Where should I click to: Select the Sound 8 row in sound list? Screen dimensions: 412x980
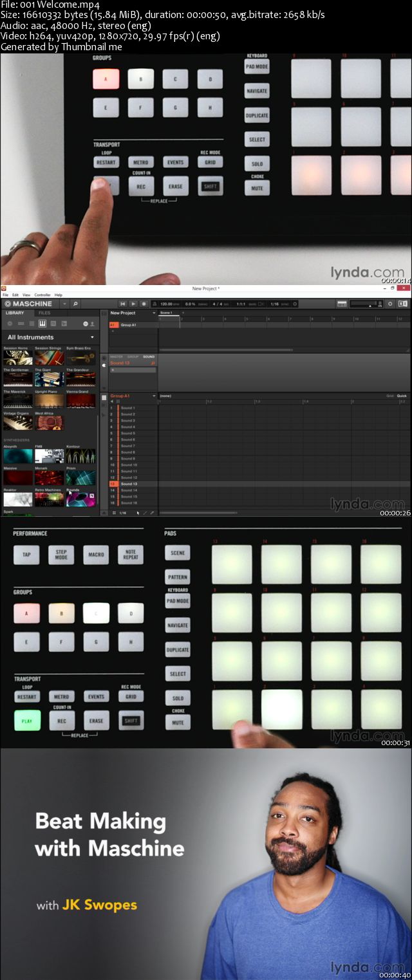[133, 452]
